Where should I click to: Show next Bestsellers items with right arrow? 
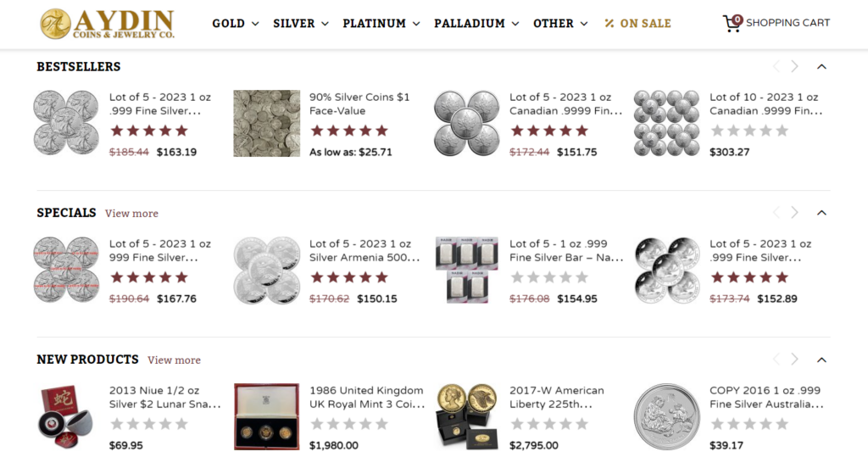click(794, 66)
